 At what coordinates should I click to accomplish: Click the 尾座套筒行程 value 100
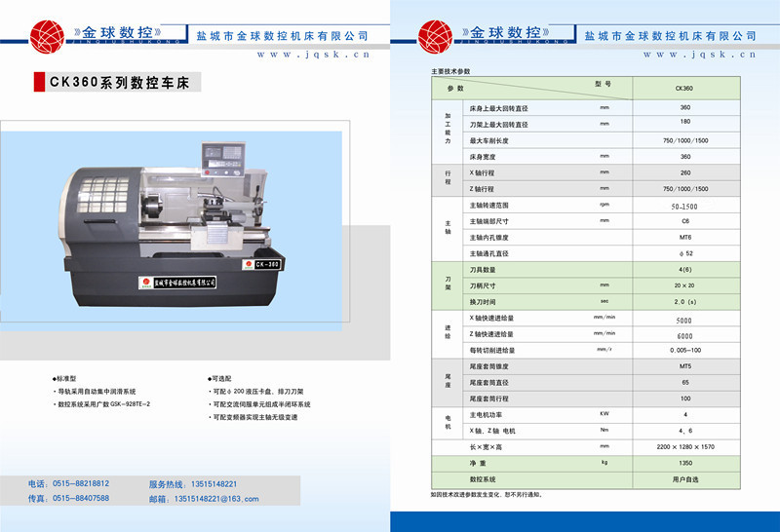685,399
